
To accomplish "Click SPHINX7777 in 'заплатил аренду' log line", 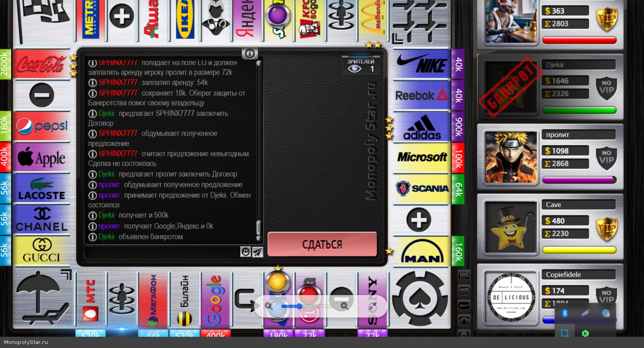I will pos(118,82).
